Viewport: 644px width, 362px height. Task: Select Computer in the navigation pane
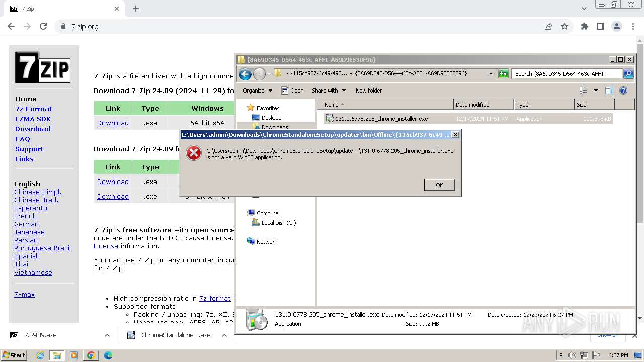pyautogui.click(x=263, y=213)
